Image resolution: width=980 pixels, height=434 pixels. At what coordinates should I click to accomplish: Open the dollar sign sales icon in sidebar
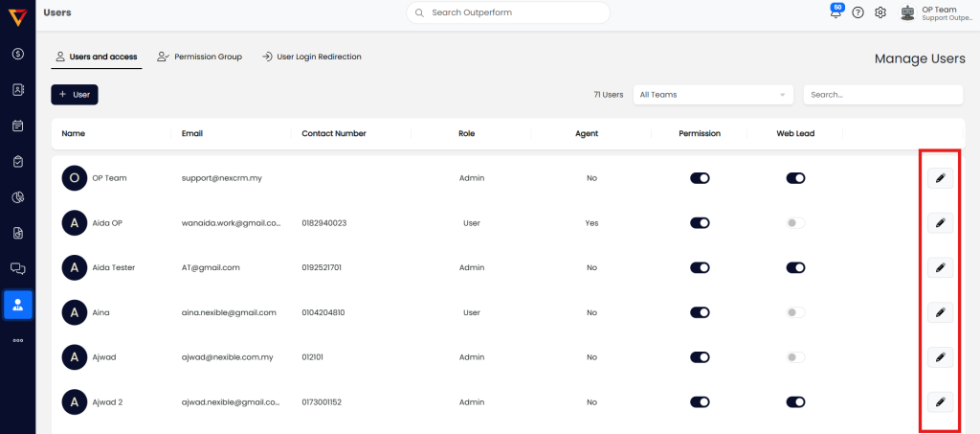coord(17,54)
